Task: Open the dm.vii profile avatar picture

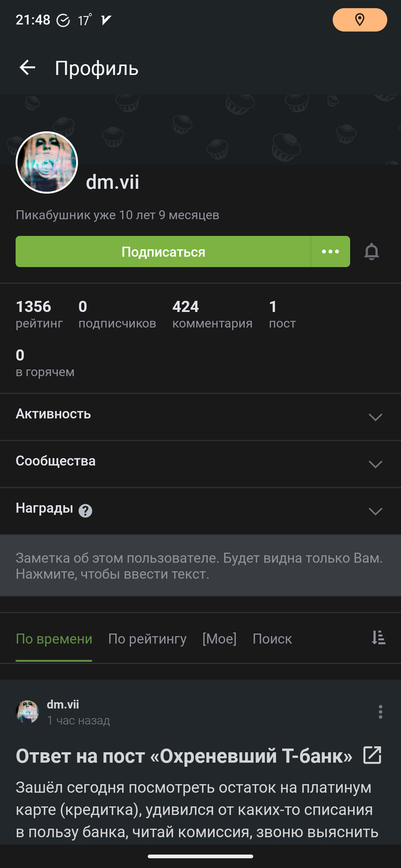Action: (x=46, y=162)
